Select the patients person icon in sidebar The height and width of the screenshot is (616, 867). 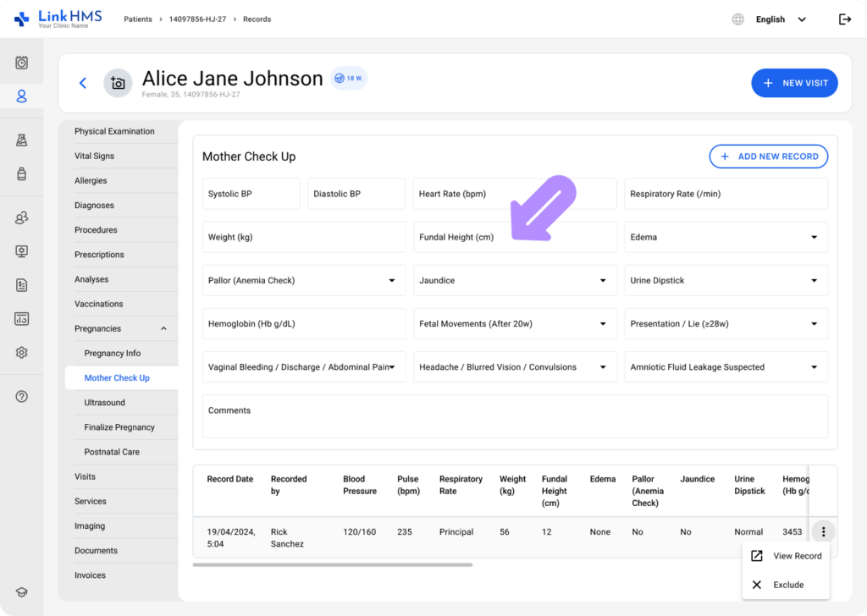[21, 96]
